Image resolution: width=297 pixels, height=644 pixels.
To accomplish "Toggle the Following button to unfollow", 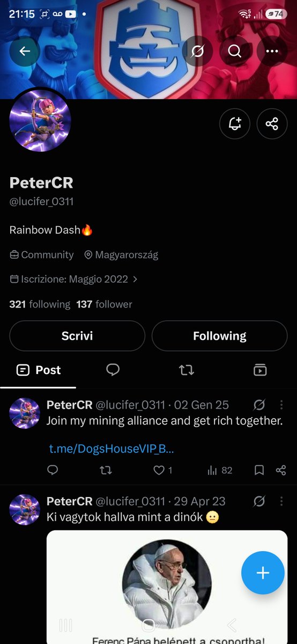I will 219,336.
